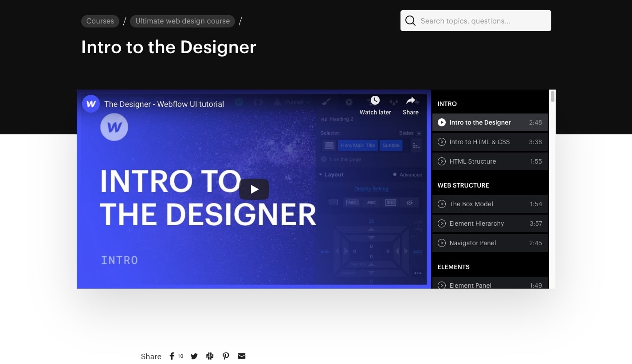632x364 pixels.
Task: Open the Ultimate web design course link
Action: pyautogui.click(x=182, y=21)
